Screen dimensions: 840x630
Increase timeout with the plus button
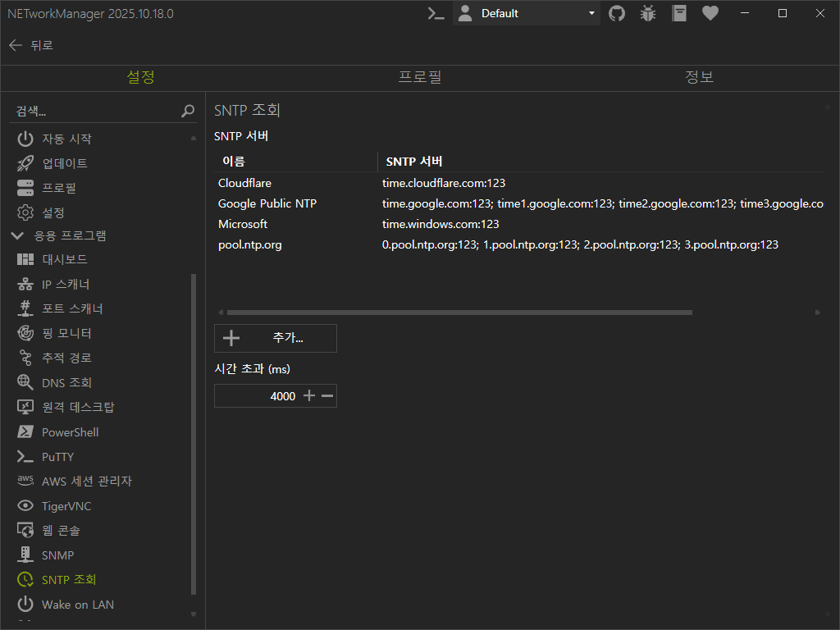pyautogui.click(x=309, y=396)
